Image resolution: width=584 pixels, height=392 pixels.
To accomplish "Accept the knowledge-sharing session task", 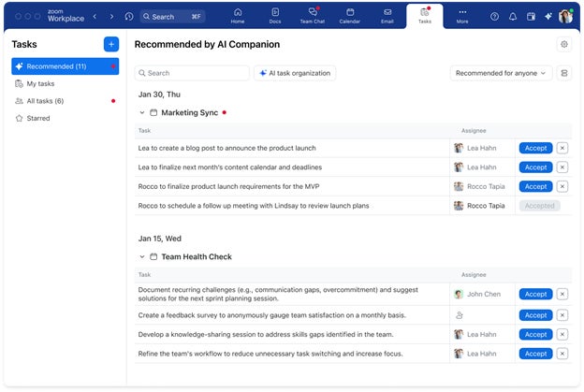I will (535, 334).
